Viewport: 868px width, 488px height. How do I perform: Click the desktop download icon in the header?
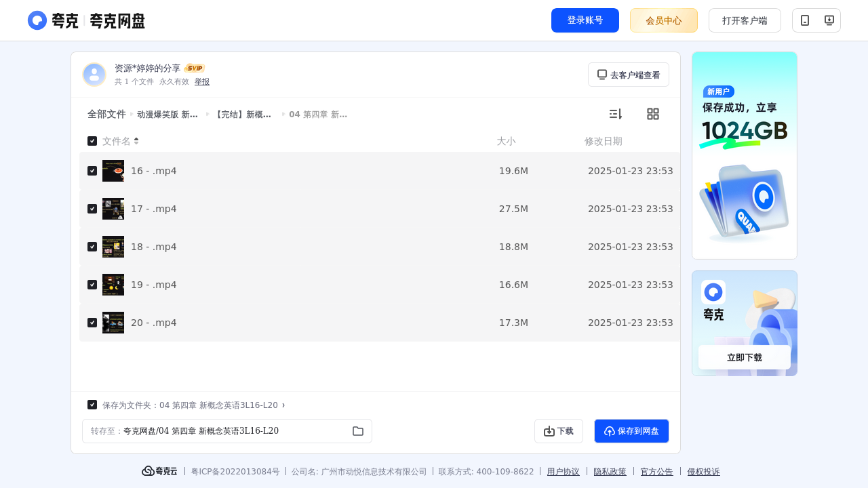829,20
